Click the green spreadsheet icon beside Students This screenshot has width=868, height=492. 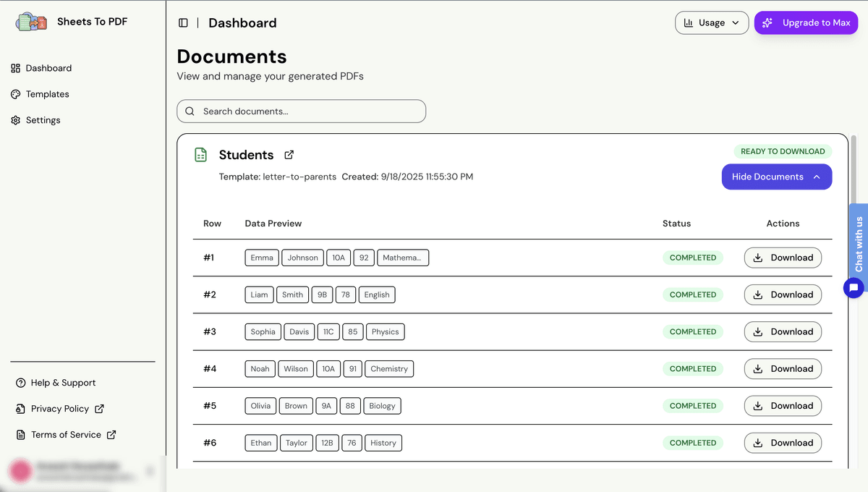tap(200, 154)
